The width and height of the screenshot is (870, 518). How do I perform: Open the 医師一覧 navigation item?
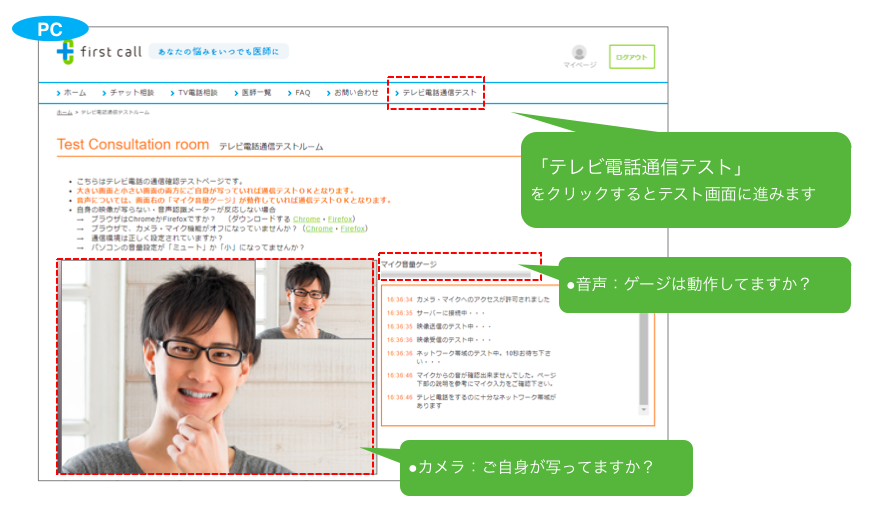256,93
